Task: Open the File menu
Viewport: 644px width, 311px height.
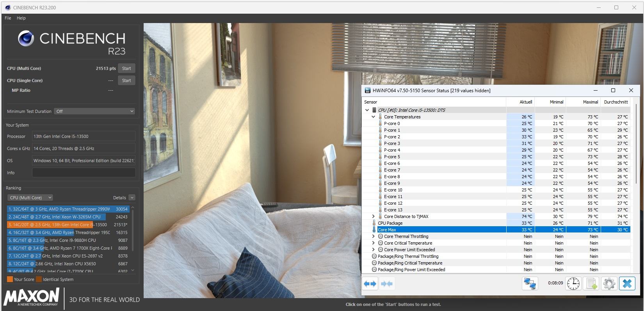Action: (x=8, y=18)
